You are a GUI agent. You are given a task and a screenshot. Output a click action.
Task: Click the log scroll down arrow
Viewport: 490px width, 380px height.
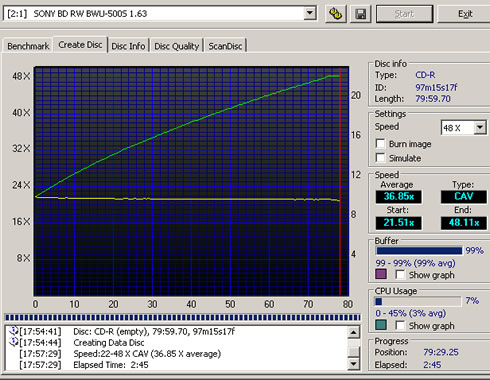point(353,364)
